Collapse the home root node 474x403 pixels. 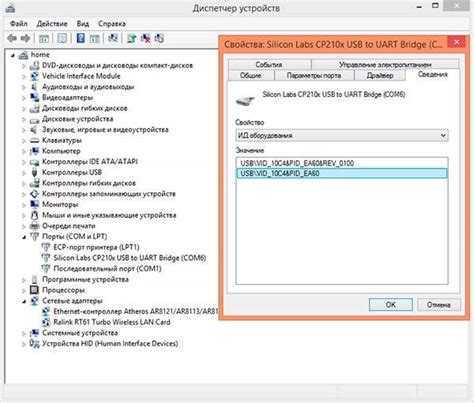click(x=13, y=55)
